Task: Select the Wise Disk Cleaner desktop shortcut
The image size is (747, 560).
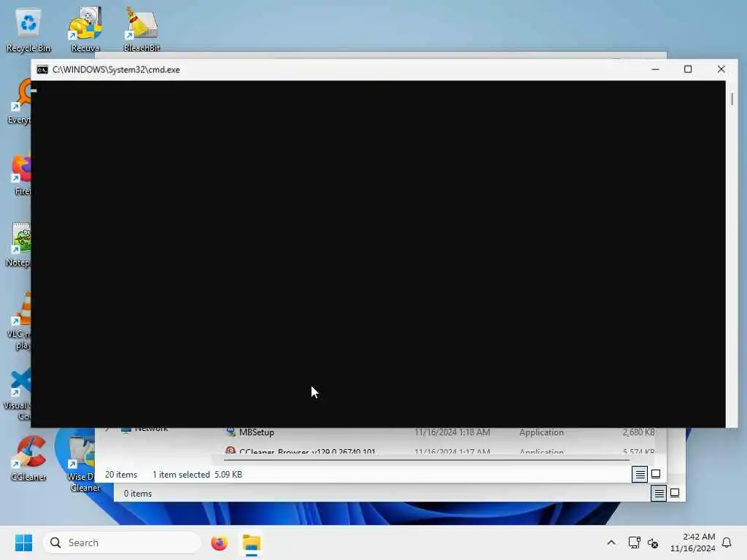Action: click(82, 464)
